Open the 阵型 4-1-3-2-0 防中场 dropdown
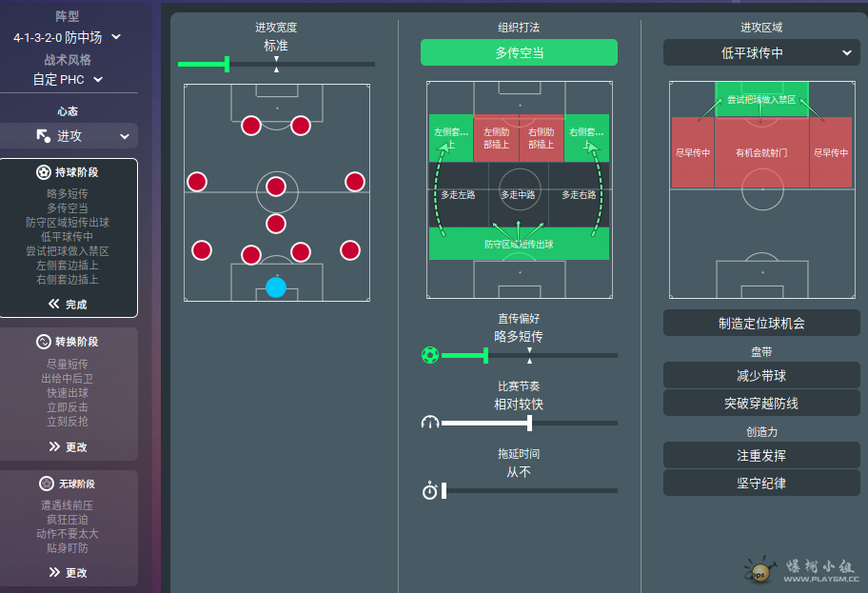868x593 pixels. click(x=68, y=37)
